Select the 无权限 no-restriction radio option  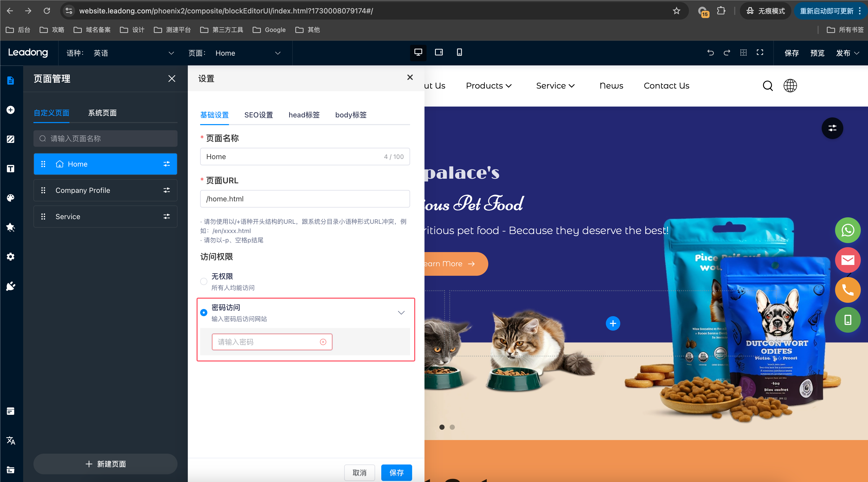[x=203, y=281]
